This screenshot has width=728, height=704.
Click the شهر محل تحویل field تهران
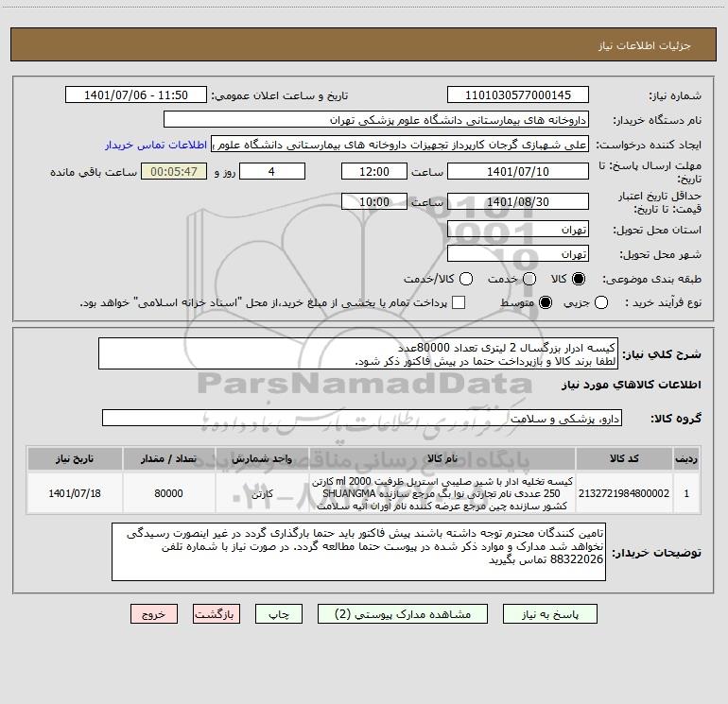tap(518, 254)
